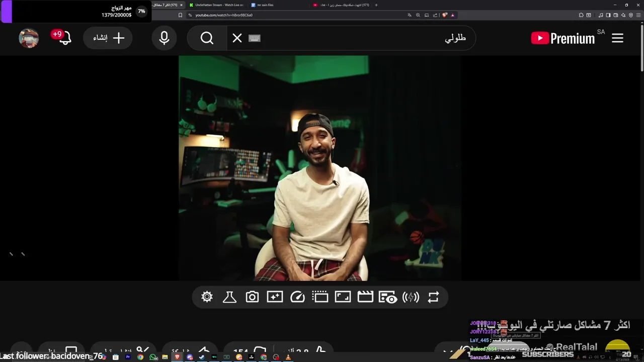The height and width of the screenshot is (362, 644).
Task: Click the dotted-frame pop-up player icon
Action: tap(320, 297)
